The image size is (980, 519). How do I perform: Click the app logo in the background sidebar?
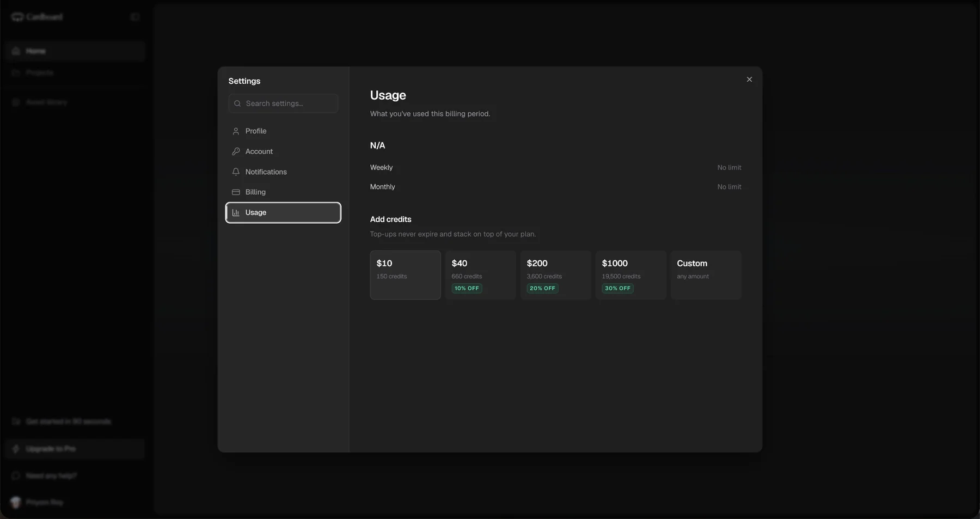point(37,17)
